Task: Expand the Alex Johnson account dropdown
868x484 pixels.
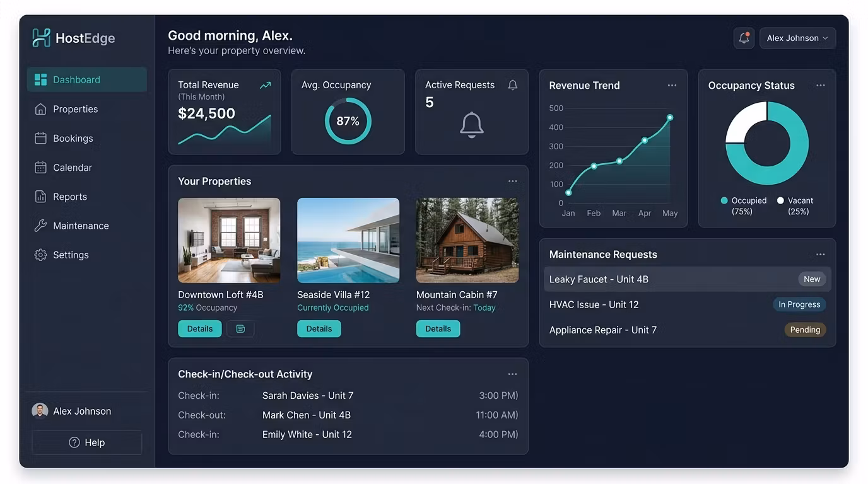Action: pos(798,38)
